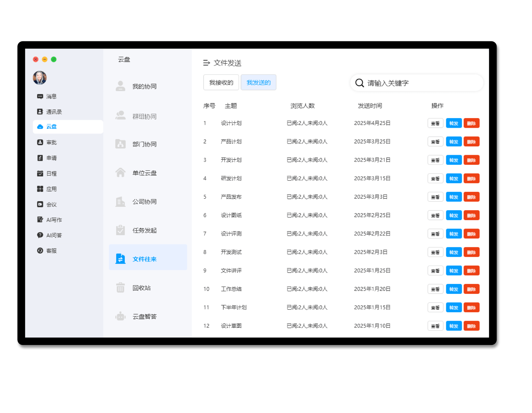Click the date 2025年1月15日

click(372, 307)
